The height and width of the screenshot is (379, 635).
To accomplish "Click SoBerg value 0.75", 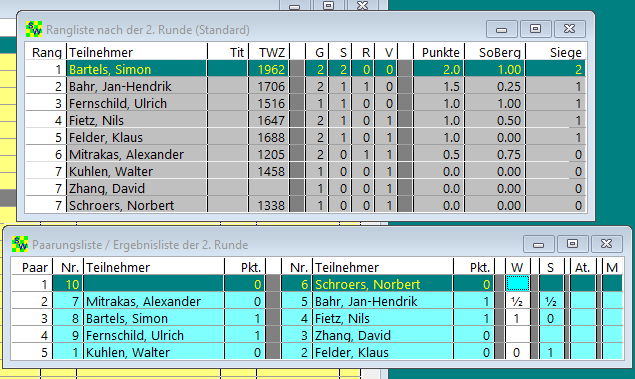I will tap(509, 155).
